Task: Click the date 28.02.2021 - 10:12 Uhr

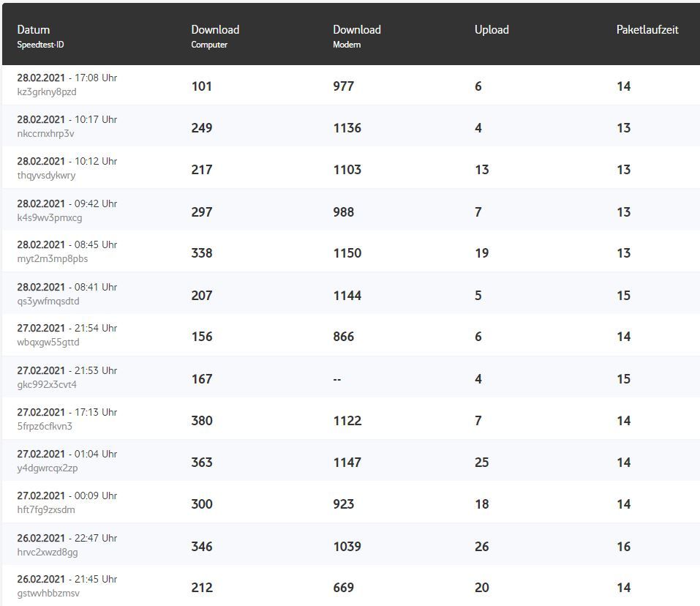Action: 67,161
